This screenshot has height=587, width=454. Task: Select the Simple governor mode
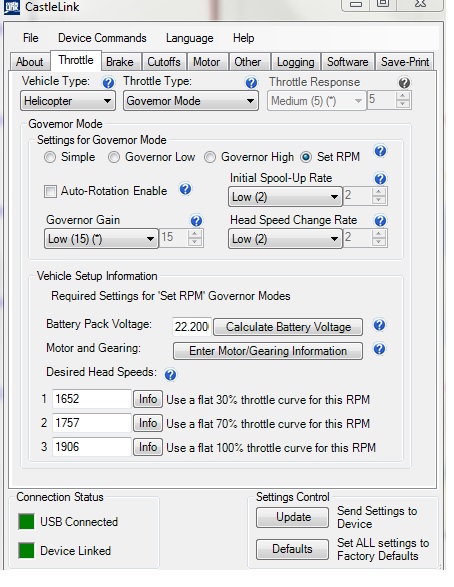click(x=50, y=157)
